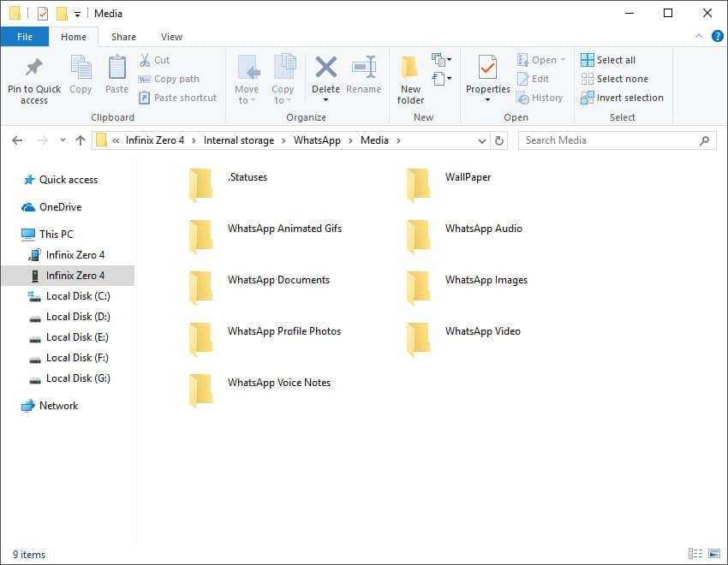Refresh the Media folder view
Screen dimensions: 728x565
499,140
